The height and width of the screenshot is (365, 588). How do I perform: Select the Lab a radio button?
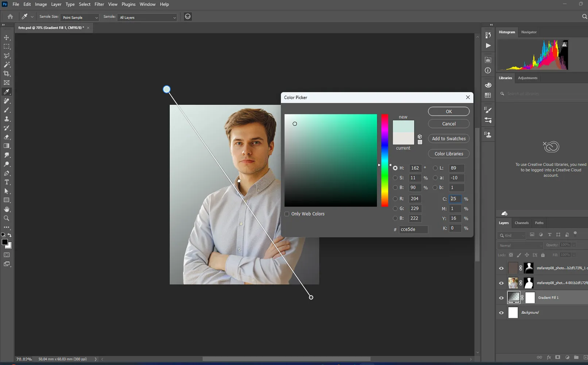pyautogui.click(x=435, y=178)
